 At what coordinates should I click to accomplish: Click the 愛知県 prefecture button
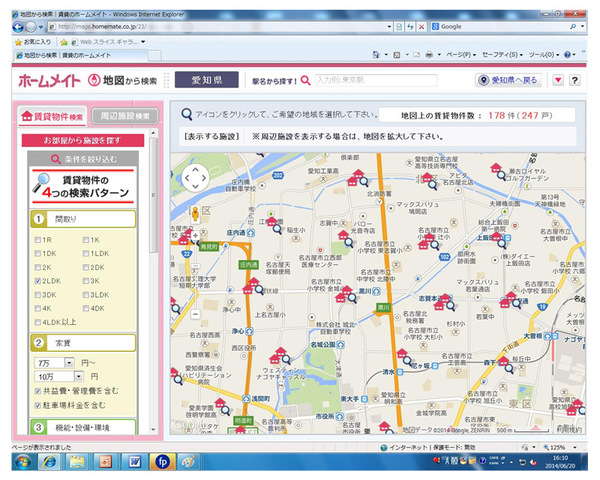click(x=207, y=80)
